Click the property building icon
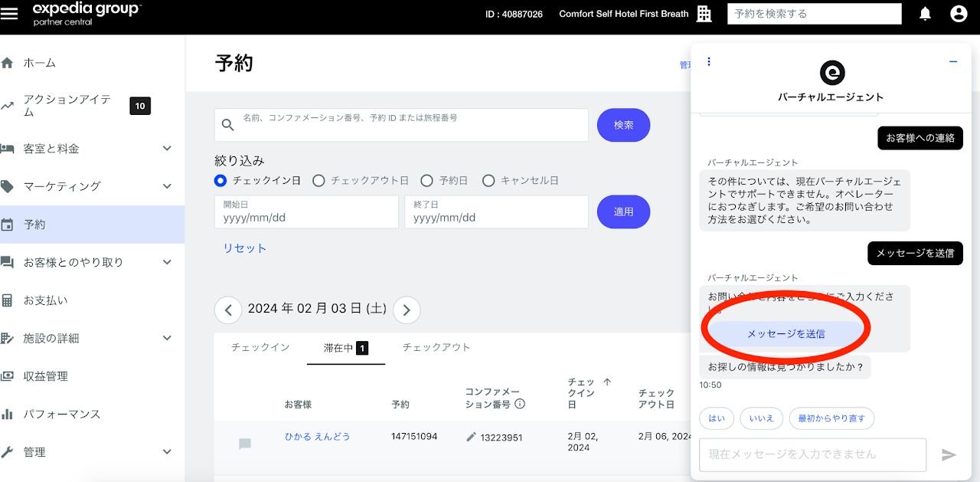Screen dimensions: 980x482 (704, 14)
